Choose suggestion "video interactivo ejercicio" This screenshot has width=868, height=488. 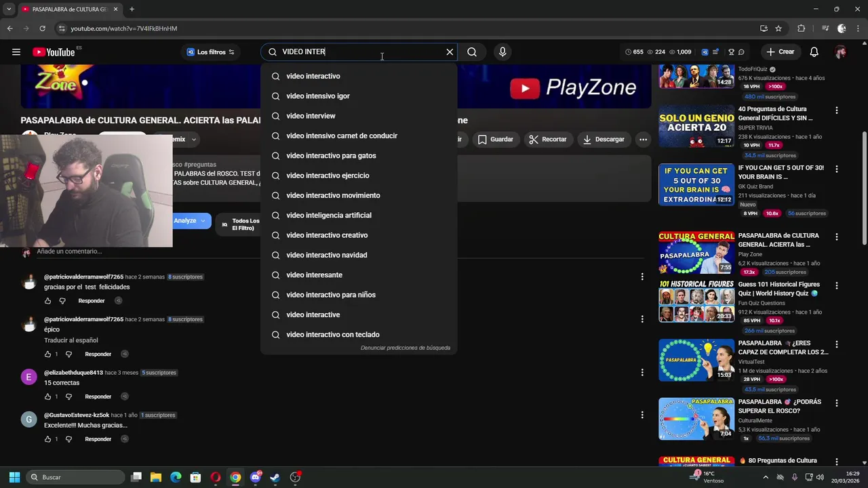[x=359, y=176]
